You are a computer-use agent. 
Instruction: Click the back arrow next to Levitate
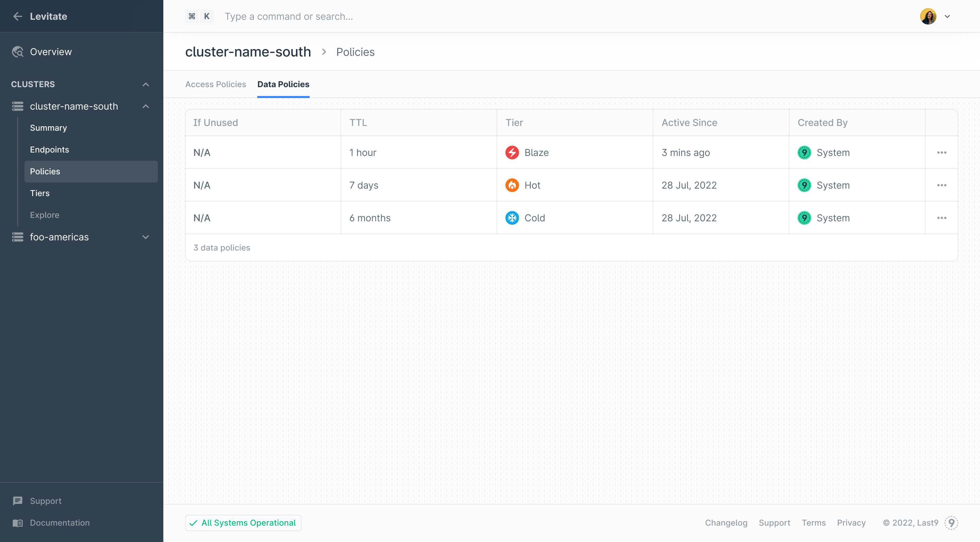click(17, 16)
